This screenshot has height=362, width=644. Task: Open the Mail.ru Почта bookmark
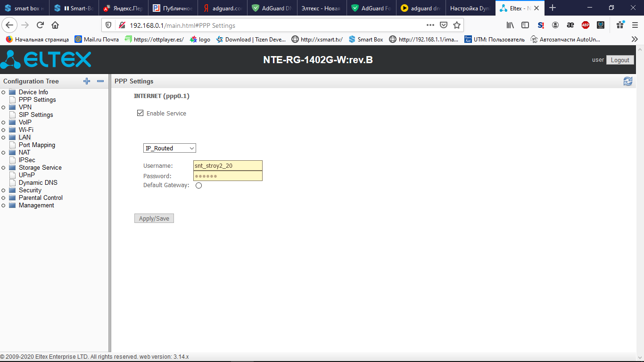click(97, 40)
